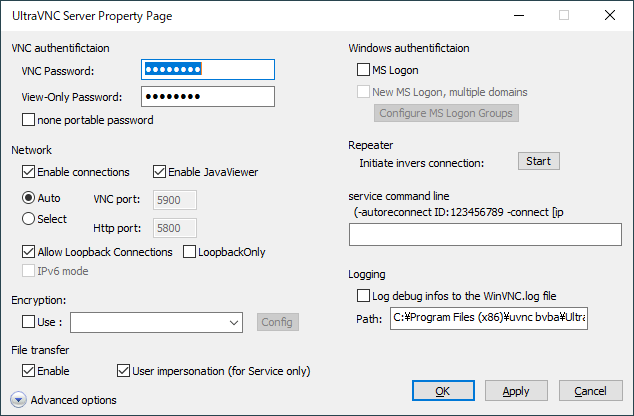Toggle Allow Loopback Connections checkbox

point(29,252)
